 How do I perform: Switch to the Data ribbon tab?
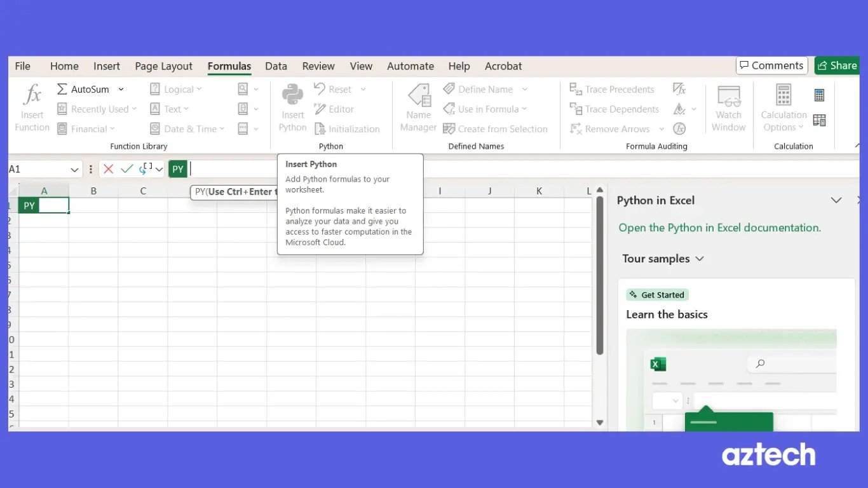click(276, 65)
